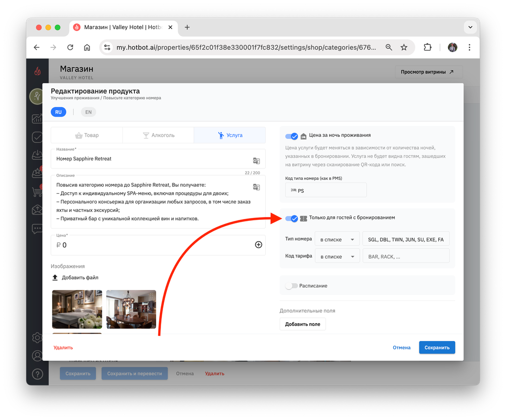Bookmark this page with star icon
The image size is (506, 420).
404,47
